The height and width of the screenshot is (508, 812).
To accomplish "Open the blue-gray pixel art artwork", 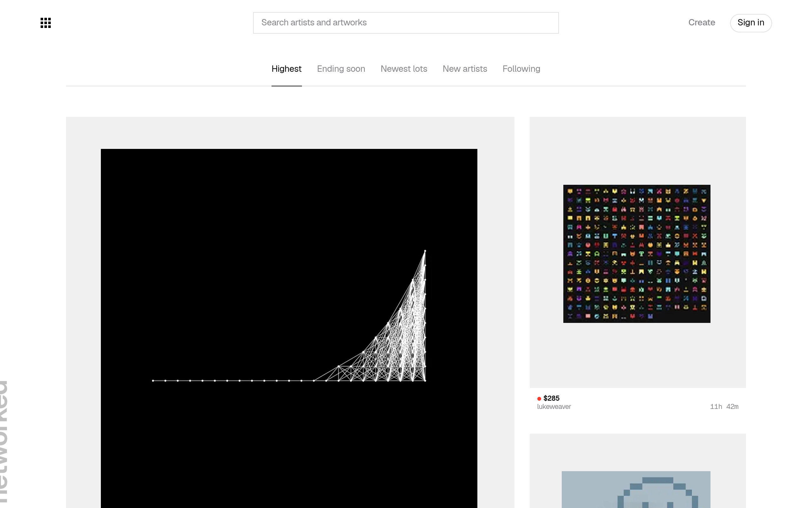I will point(636,490).
